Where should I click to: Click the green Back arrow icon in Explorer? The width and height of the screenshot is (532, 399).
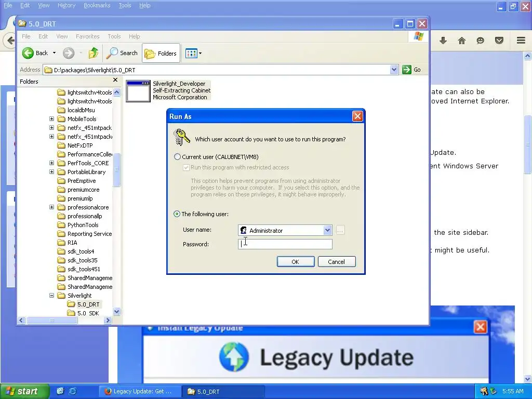pos(28,53)
